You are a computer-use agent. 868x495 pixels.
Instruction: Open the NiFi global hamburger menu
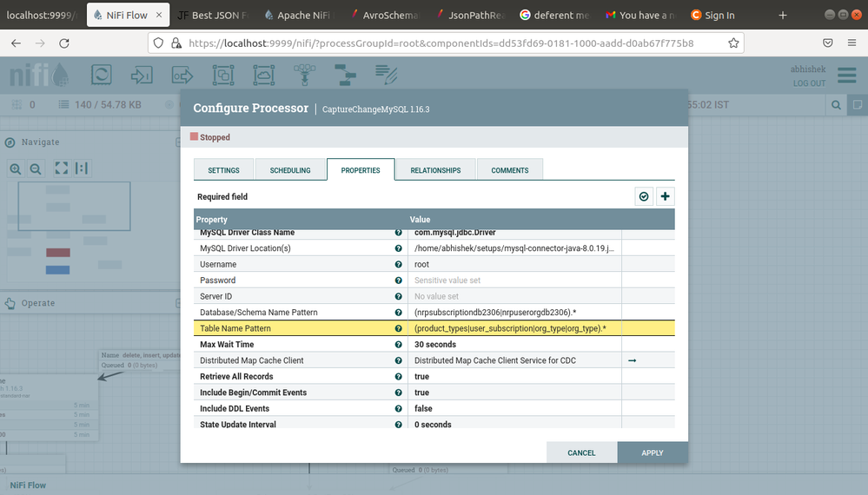(846, 76)
